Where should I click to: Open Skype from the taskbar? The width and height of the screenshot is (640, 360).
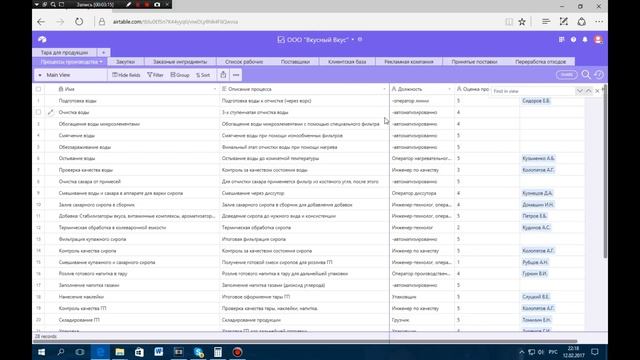(198, 352)
